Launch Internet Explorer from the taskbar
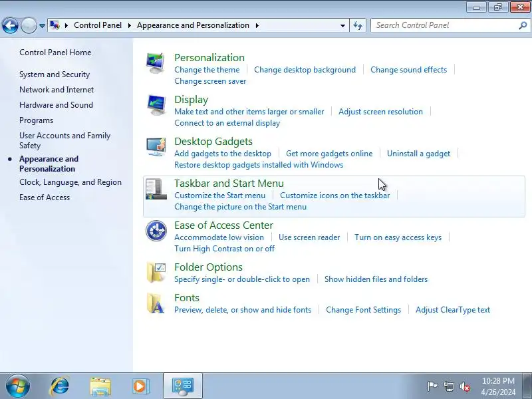This screenshot has width=532, height=399. point(60,386)
